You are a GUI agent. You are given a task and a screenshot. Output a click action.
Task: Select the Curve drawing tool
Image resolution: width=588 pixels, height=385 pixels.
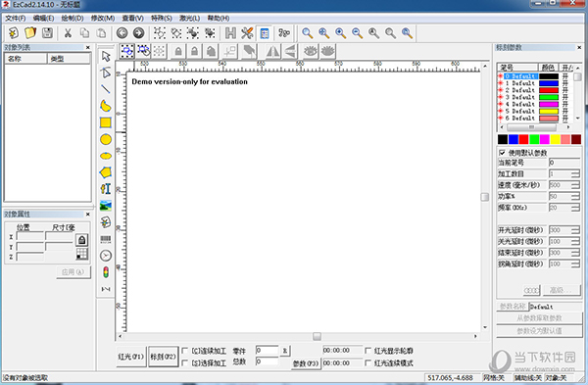click(x=106, y=106)
